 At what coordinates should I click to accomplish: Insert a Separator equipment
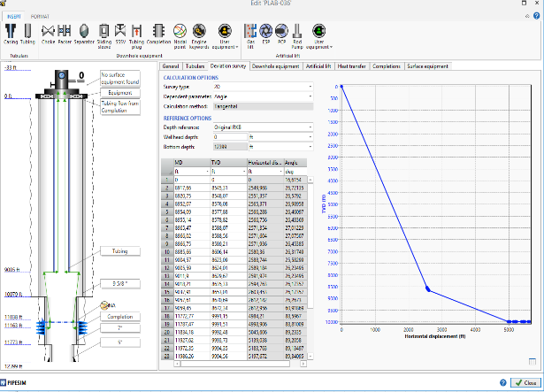click(x=86, y=34)
